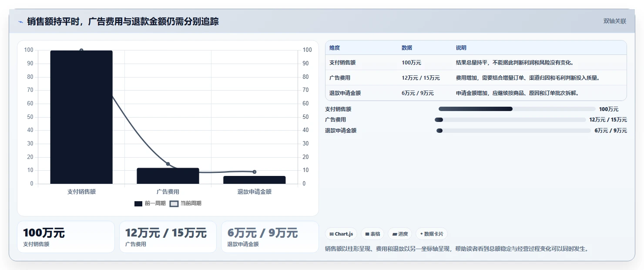This screenshot has width=644, height=270.
Task: Click the 广告费用 bar in the chart
Action: pyautogui.click(x=168, y=176)
